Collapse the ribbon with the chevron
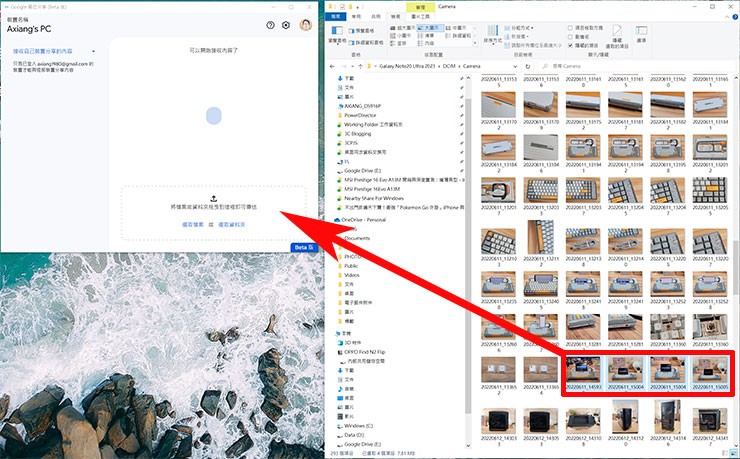The width and height of the screenshot is (740, 459). [728, 17]
